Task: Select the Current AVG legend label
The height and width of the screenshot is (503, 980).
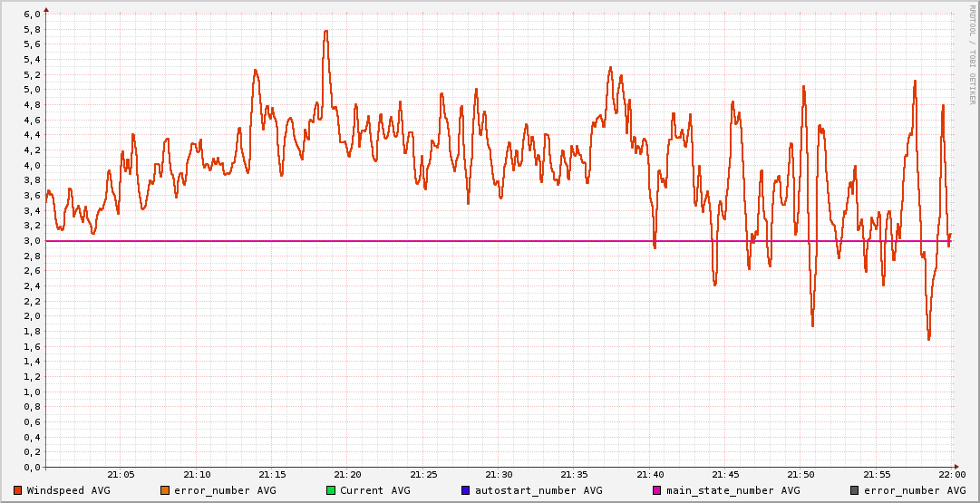Action: [374, 490]
